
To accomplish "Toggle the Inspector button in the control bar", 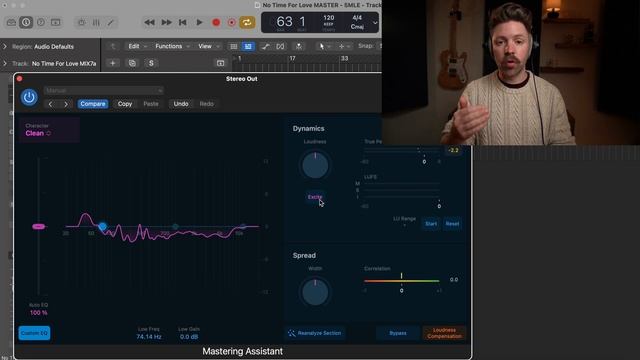I will (x=26, y=22).
